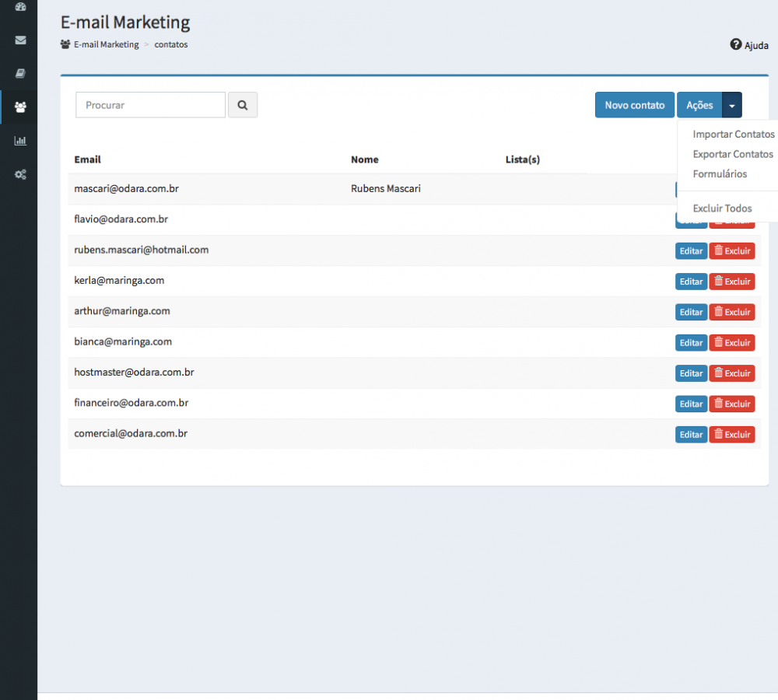This screenshot has height=700, width=778.
Task: Select Excluir Todos in the actions menu
Action: [x=722, y=208]
